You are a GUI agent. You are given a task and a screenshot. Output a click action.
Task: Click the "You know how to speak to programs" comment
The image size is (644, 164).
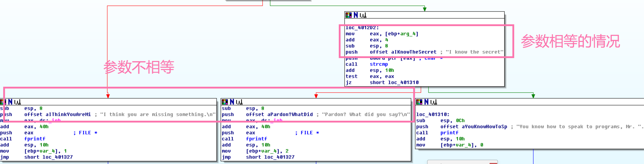pos(580,127)
